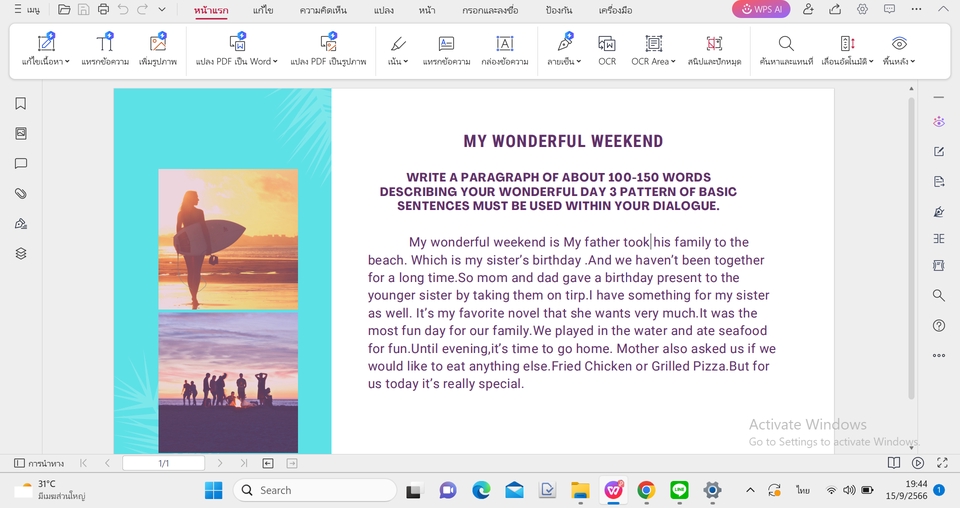Enter full screen with the expand icon
This screenshot has width=960, height=508.
[x=942, y=463]
